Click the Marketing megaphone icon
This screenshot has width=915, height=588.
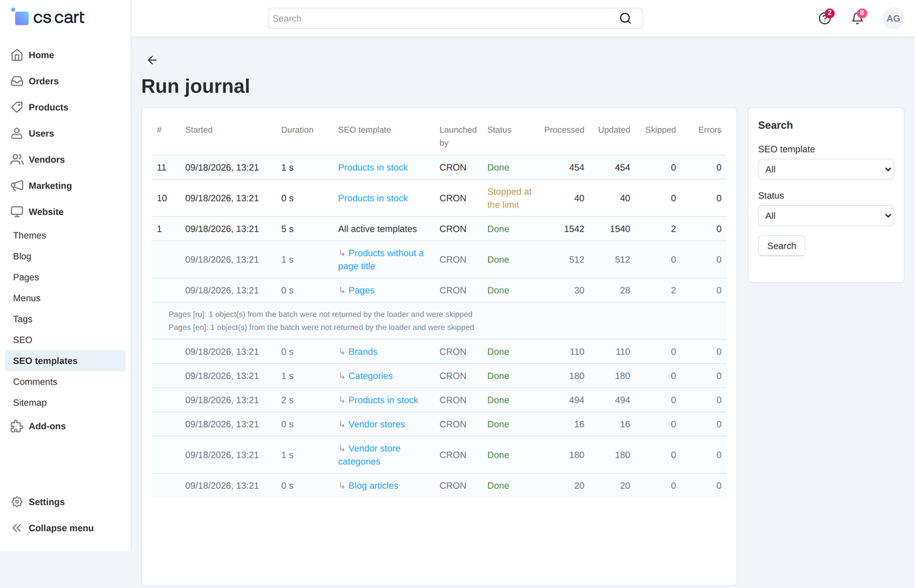(17, 185)
